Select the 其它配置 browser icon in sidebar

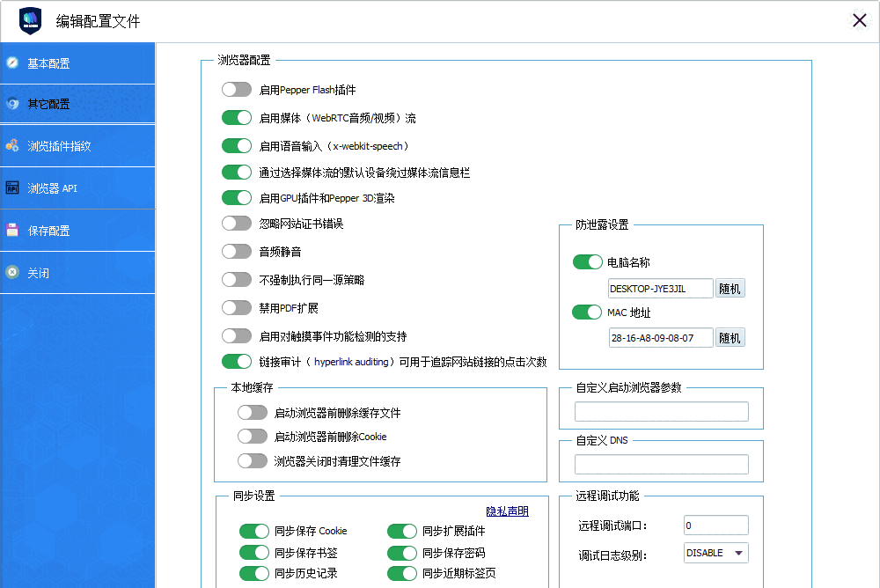11,103
